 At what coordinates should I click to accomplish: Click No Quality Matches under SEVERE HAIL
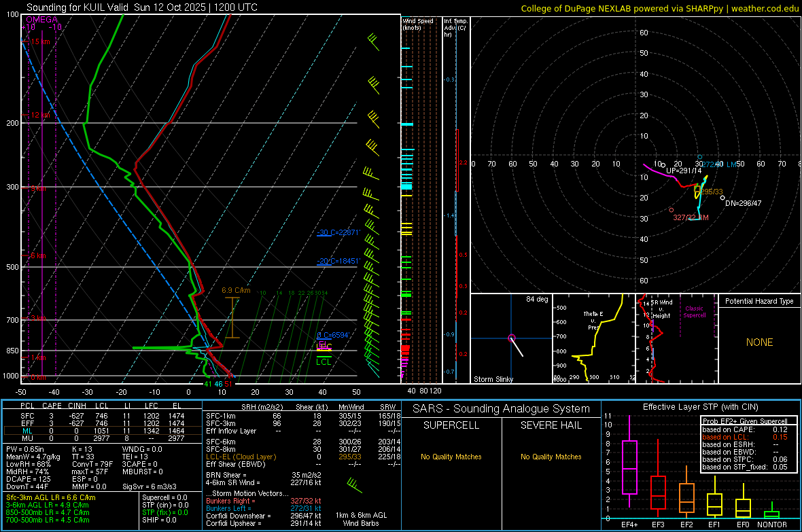point(551,457)
